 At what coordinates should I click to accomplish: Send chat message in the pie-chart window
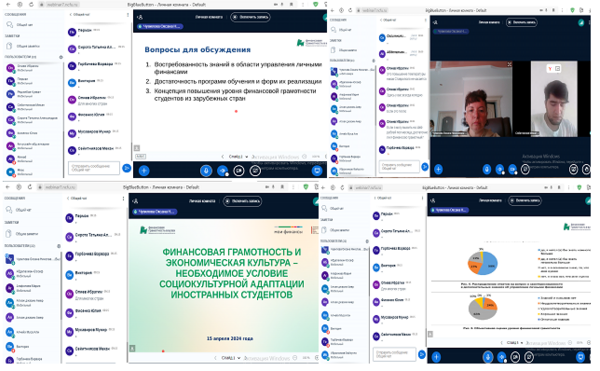[x=422, y=354]
